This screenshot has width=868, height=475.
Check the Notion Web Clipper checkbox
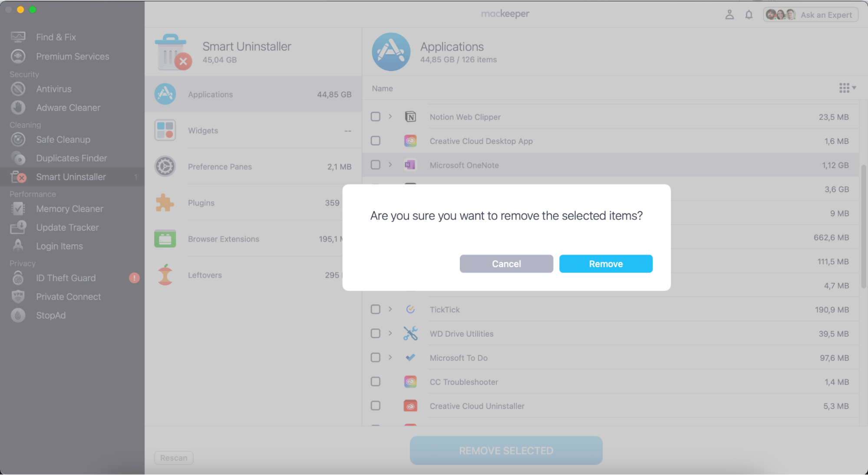[376, 117]
